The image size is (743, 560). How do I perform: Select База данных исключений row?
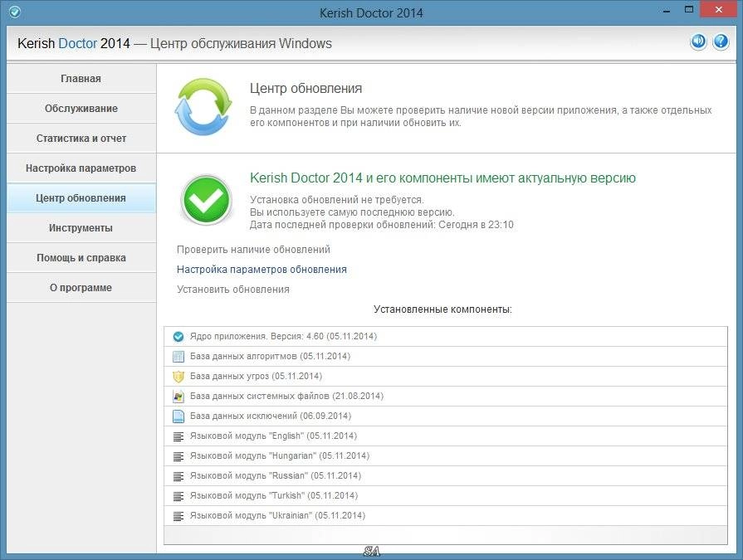coord(446,416)
